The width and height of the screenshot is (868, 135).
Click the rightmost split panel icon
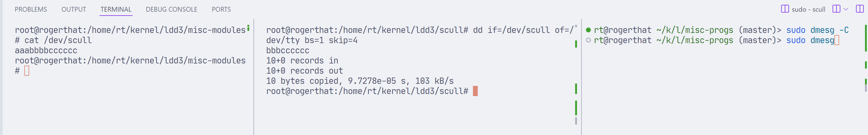tap(860, 9)
